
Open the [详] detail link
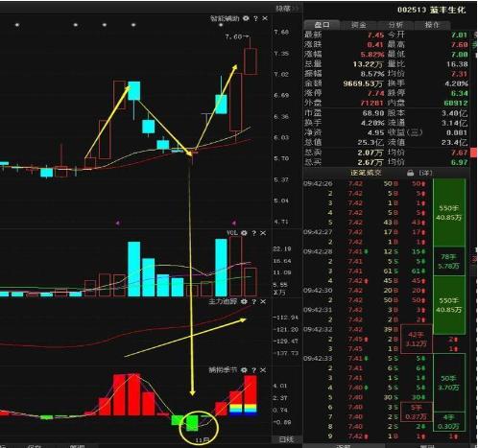click(425, 173)
